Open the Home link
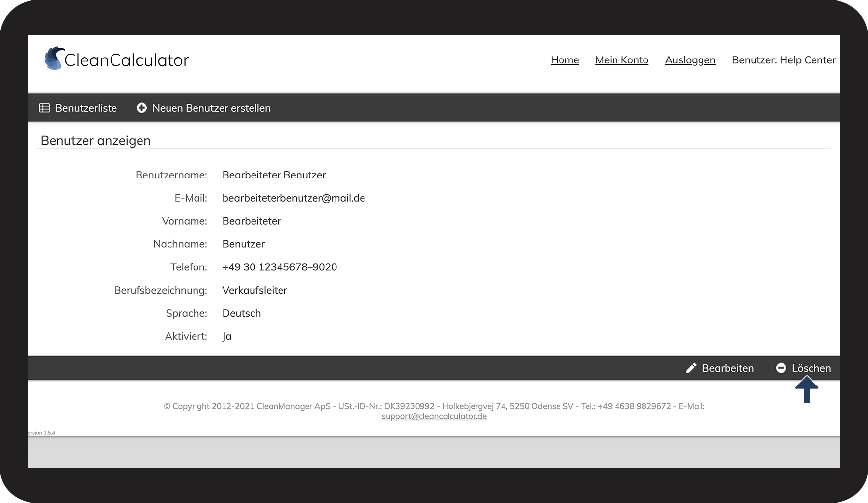868x503 pixels. pyautogui.click(x=565, y=60)
